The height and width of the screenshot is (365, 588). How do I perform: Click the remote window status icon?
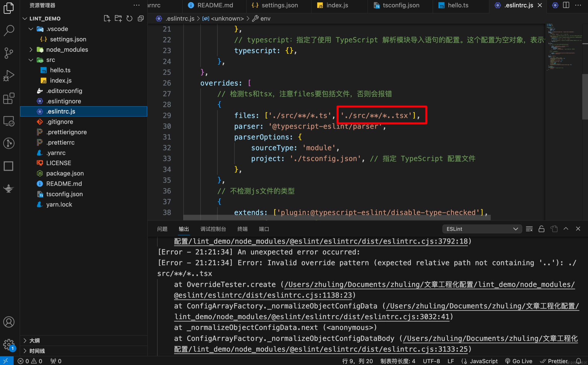(6, 361)
